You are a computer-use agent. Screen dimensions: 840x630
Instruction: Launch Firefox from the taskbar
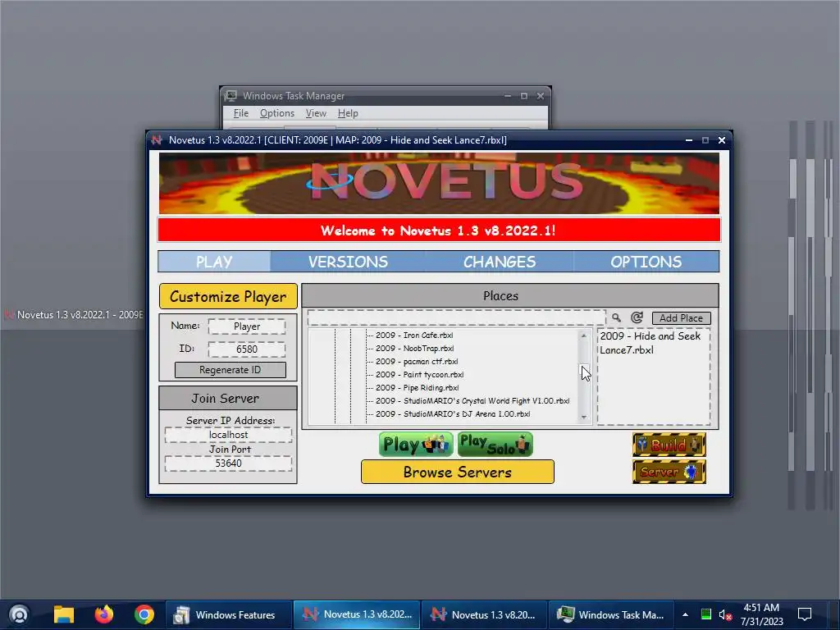tap(104, 614)
